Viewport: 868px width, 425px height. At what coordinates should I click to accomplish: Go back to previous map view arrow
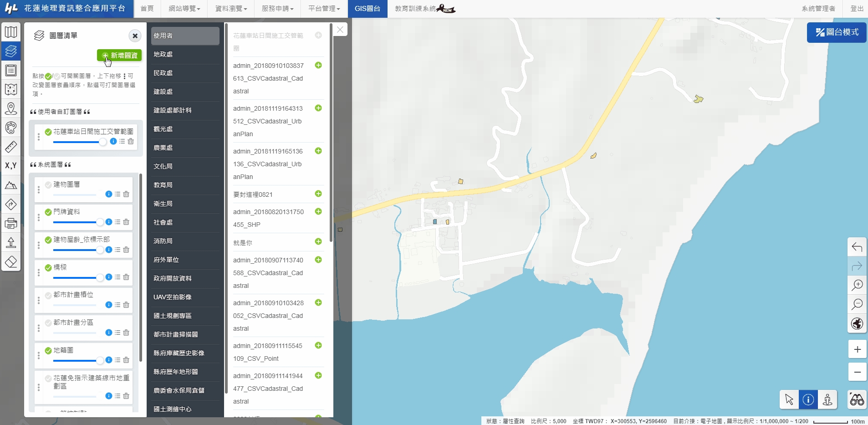(857, 247)
